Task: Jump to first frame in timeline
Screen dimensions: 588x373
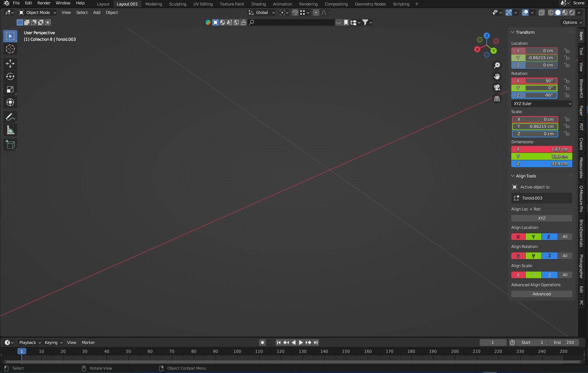Action: [279, 342]
